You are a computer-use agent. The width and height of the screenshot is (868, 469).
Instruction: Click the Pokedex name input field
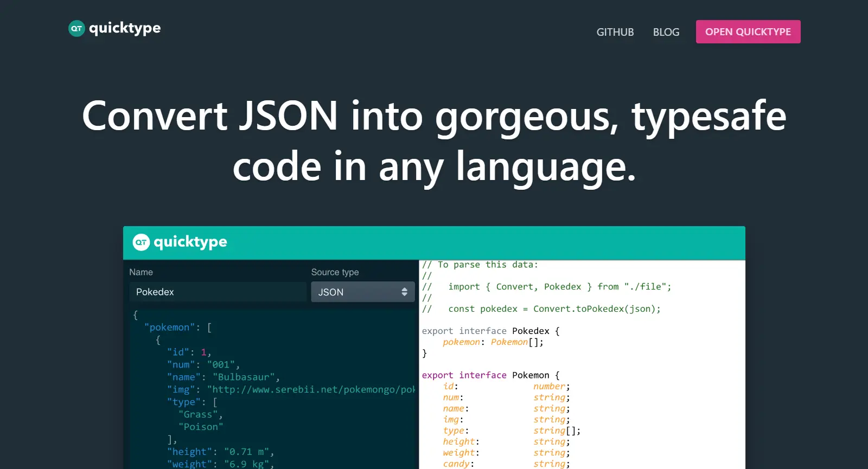click(218, 292)
